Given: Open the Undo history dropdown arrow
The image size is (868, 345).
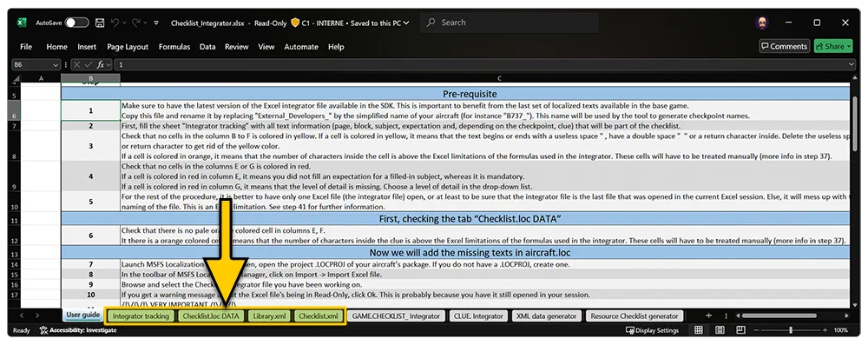Looking at the screenshot, I should tap(124, 23).
